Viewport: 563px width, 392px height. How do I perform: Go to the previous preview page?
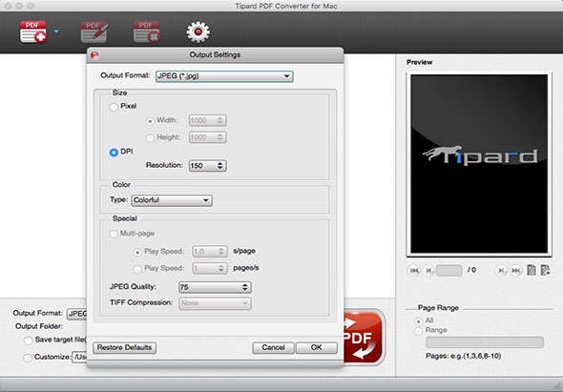428,270
